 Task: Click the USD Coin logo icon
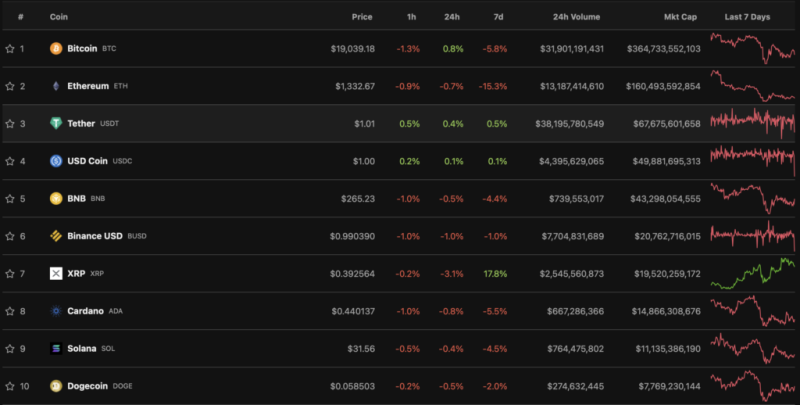pos(56,161)
